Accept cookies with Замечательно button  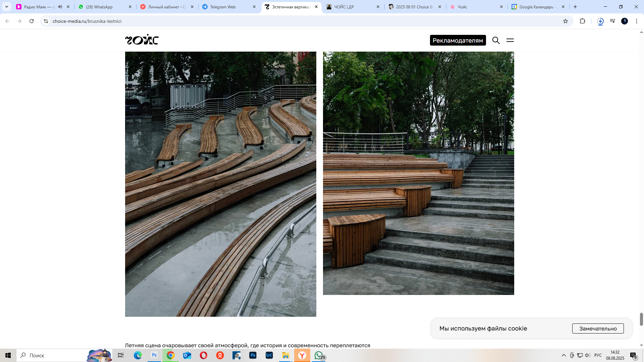(598, 328)
